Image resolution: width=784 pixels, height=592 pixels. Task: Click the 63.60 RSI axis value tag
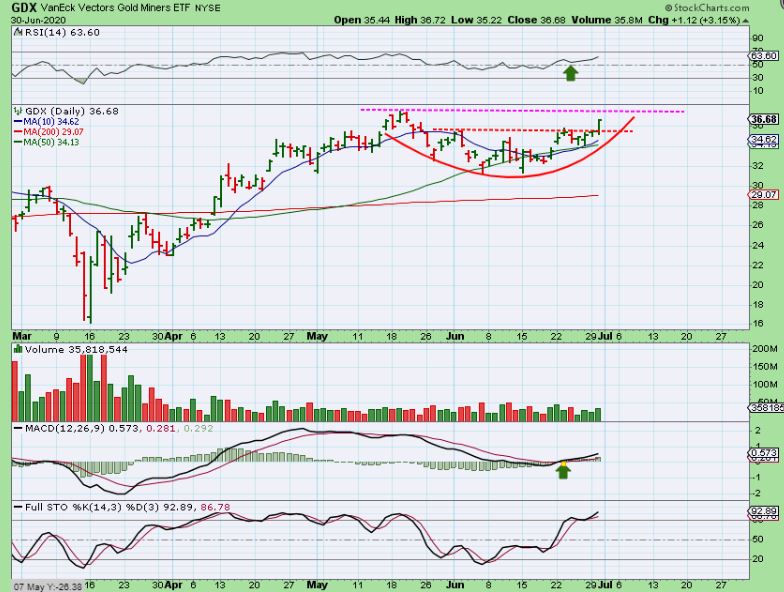click(764, 56)
